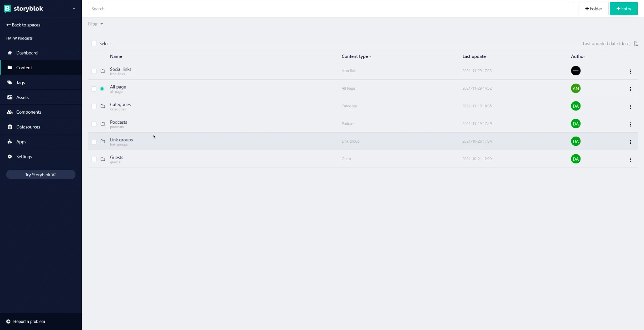
Task: Click the Social links folder icon
Action: coord(103,71)
